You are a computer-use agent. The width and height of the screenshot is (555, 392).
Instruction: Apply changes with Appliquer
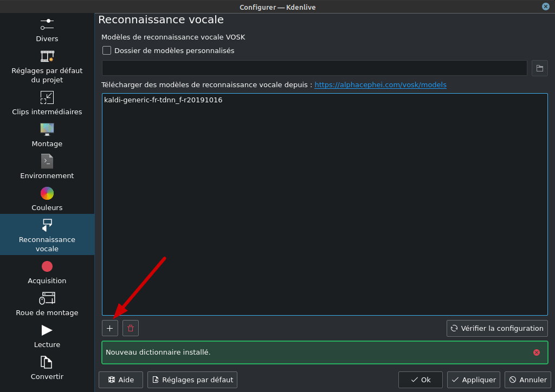tap(474, 380)
